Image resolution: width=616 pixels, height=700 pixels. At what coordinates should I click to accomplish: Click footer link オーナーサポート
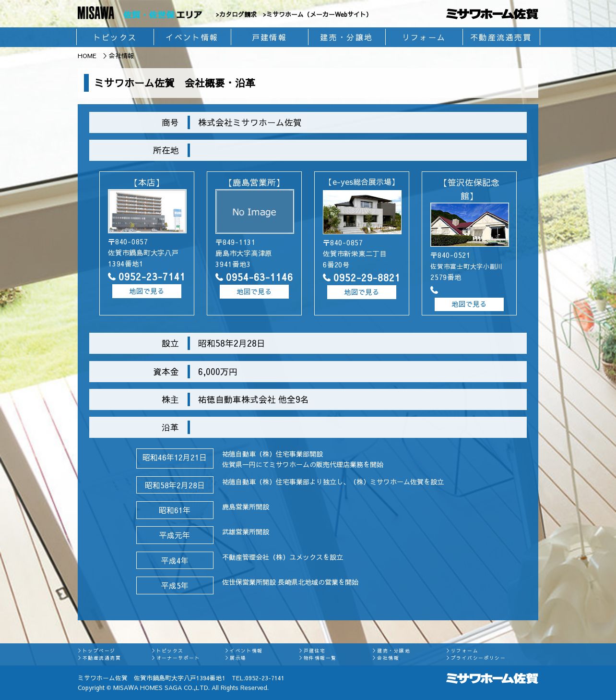pos(176,658)
